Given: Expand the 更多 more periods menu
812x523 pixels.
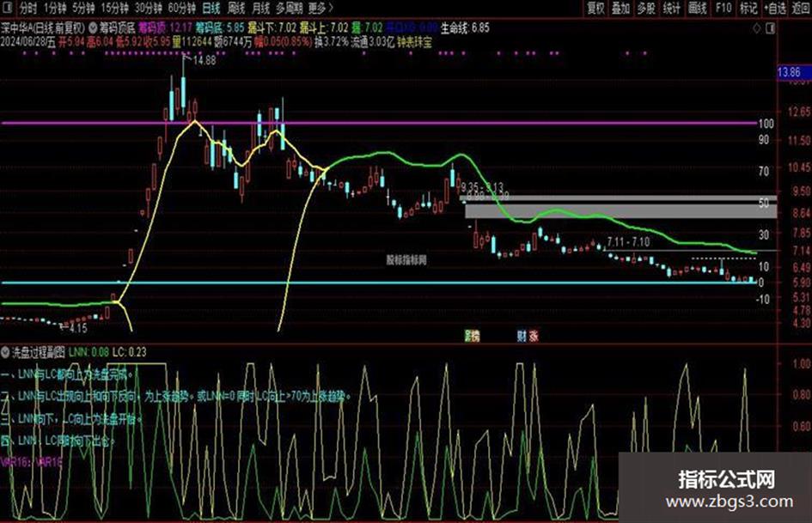Looking at the screenshot, I should pyautogui.click(x=321, y=8).
